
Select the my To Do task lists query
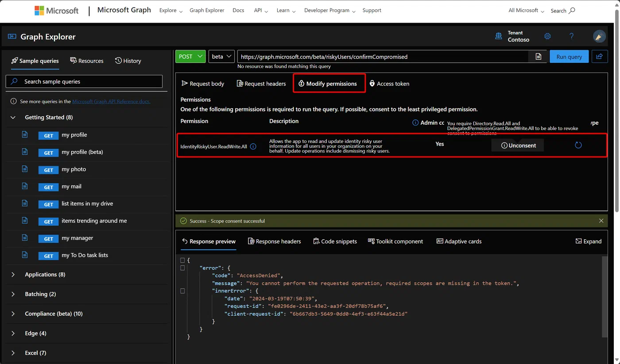(x=85, y=255)
